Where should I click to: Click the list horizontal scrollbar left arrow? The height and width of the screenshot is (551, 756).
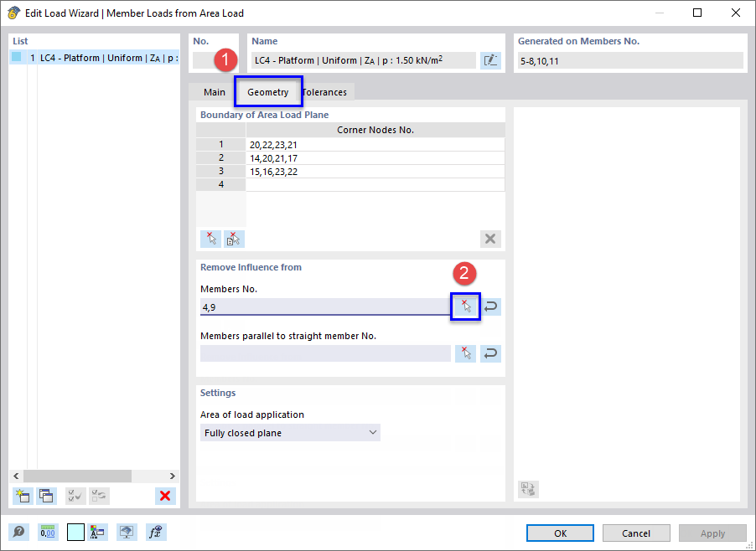pos(16,476)
